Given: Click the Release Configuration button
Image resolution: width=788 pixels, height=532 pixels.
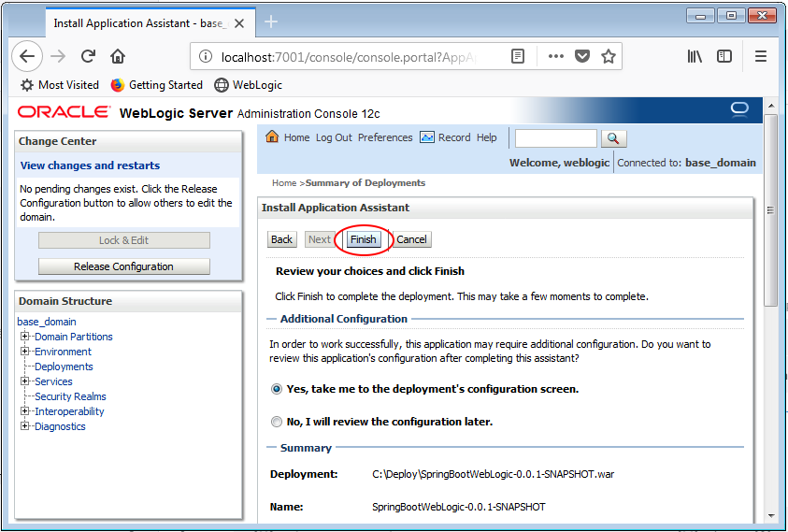Looking at the screenshot, I should pyautogui.click(x=124, y=266).
